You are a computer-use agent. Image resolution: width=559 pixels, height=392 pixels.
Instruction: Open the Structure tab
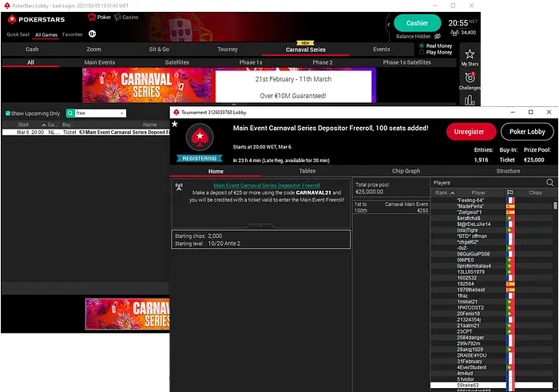pos(508,171)
